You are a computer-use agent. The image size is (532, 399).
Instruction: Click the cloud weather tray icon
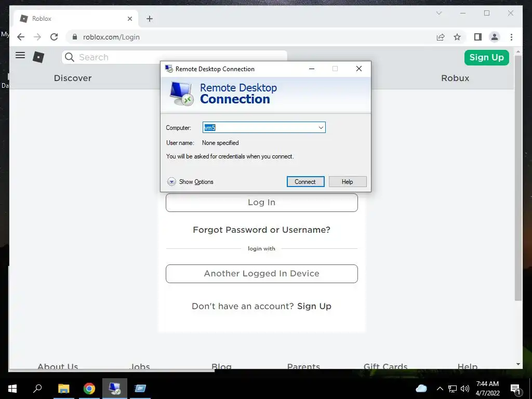click(421, 389)
